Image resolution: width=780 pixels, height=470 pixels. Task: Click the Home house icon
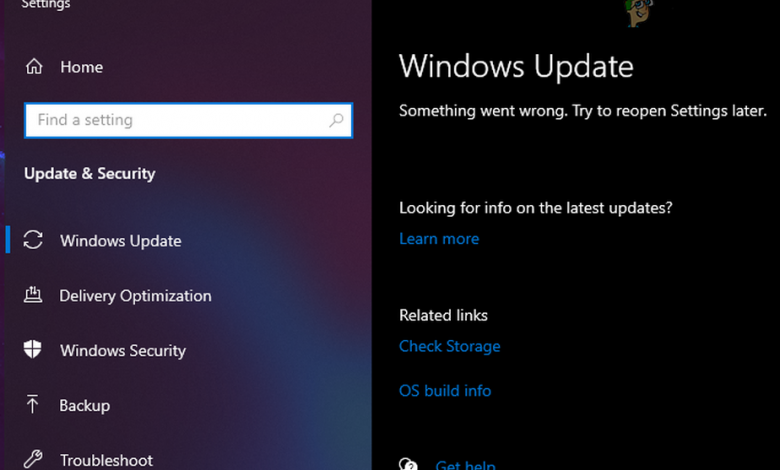34,67
